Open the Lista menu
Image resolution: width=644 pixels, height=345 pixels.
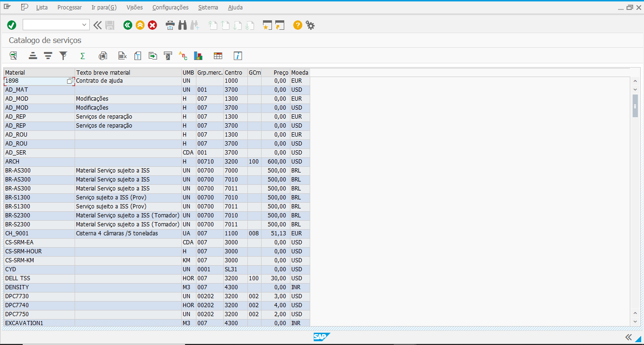click(42, 8)
